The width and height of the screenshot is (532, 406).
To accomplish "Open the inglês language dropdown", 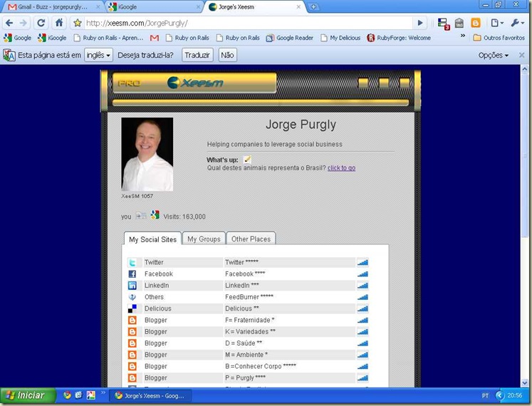I will pyautogui.click(x=98, y=55).
